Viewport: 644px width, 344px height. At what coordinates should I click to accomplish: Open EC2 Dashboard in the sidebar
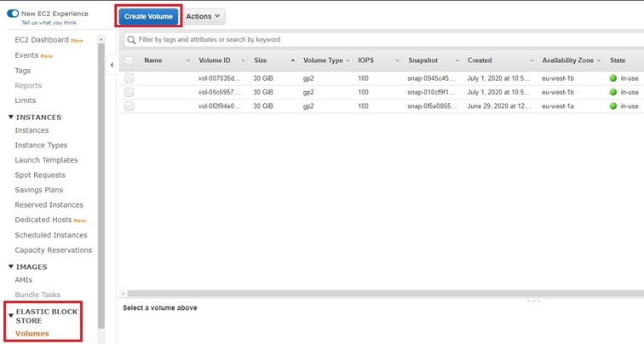[x=42, y=40]
